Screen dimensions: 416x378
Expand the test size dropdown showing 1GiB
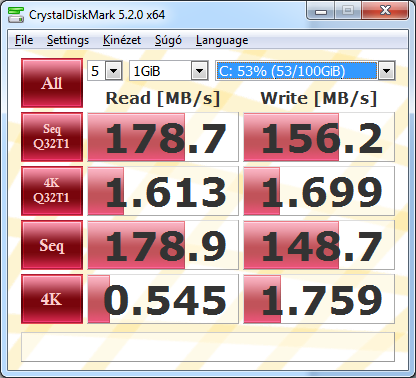pos(200,71)
